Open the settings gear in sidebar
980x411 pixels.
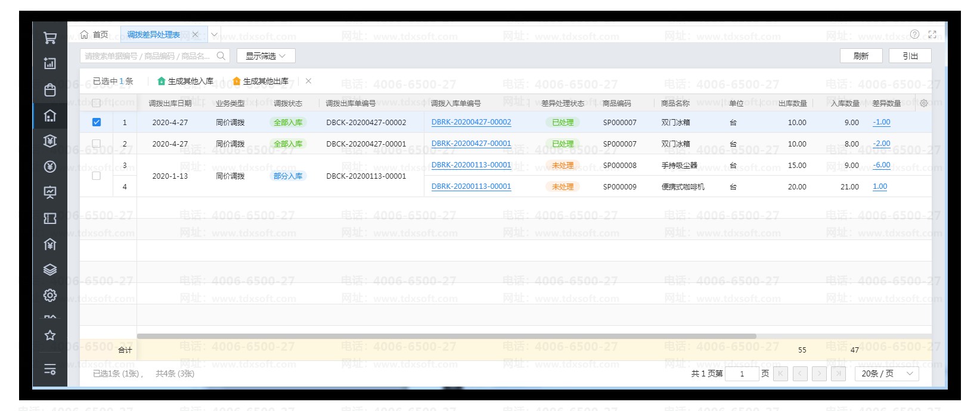pos(50,295)
